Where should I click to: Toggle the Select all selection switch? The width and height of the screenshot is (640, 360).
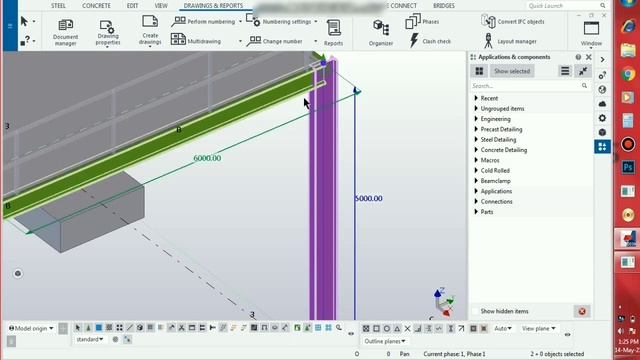coord(78,328)
